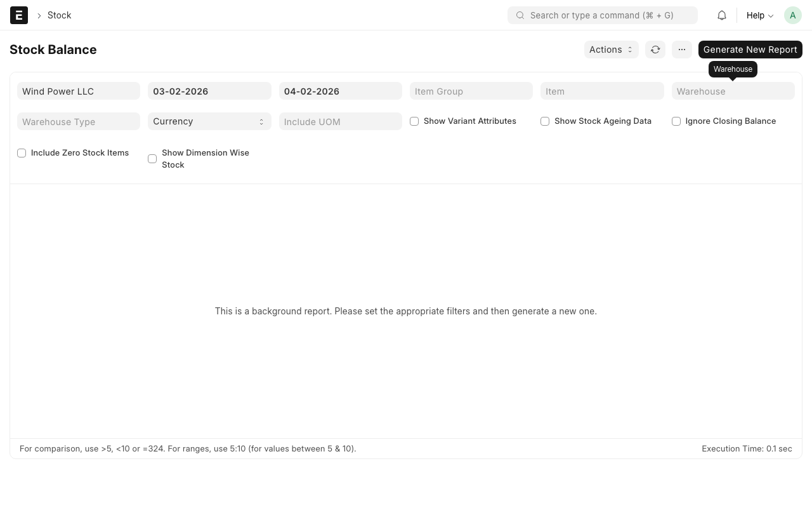Open the user avatar menu
Screen dimensions: 812x508
(793, 15)
